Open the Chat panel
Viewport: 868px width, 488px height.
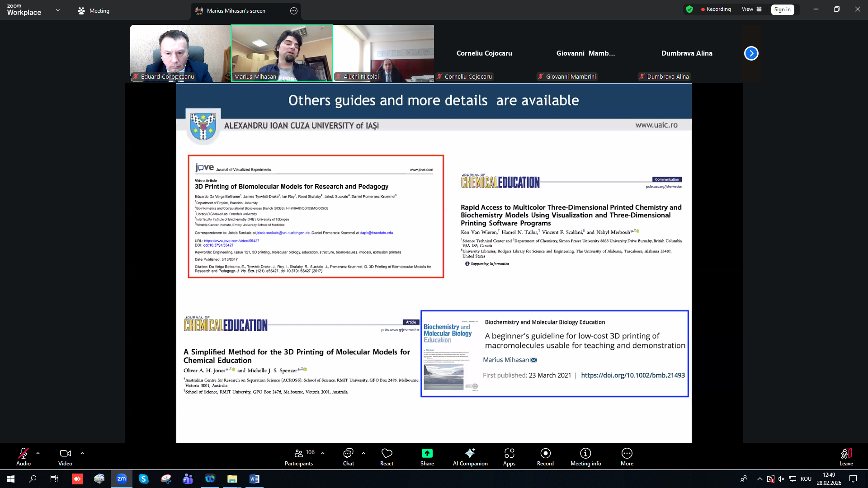click(x=348, y=453)
